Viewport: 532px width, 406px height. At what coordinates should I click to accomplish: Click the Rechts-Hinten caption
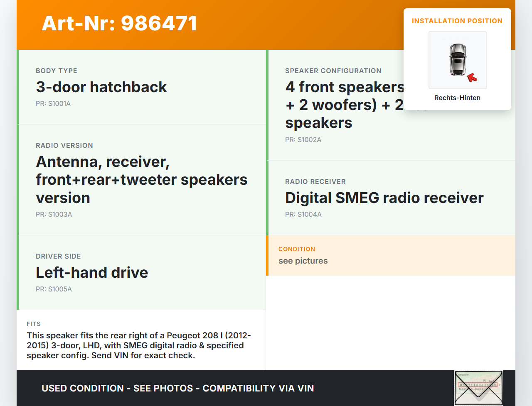457,98
